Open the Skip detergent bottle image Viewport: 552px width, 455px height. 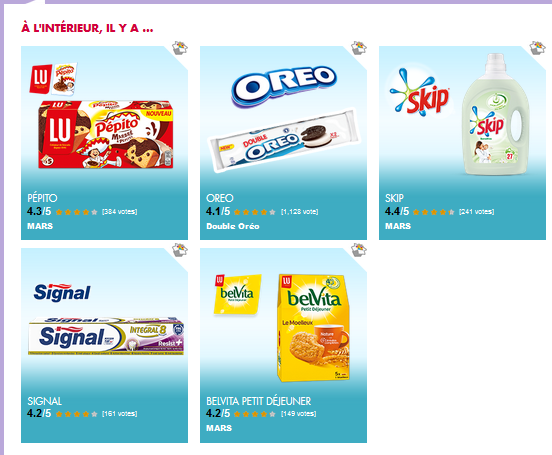pos(496,114)
